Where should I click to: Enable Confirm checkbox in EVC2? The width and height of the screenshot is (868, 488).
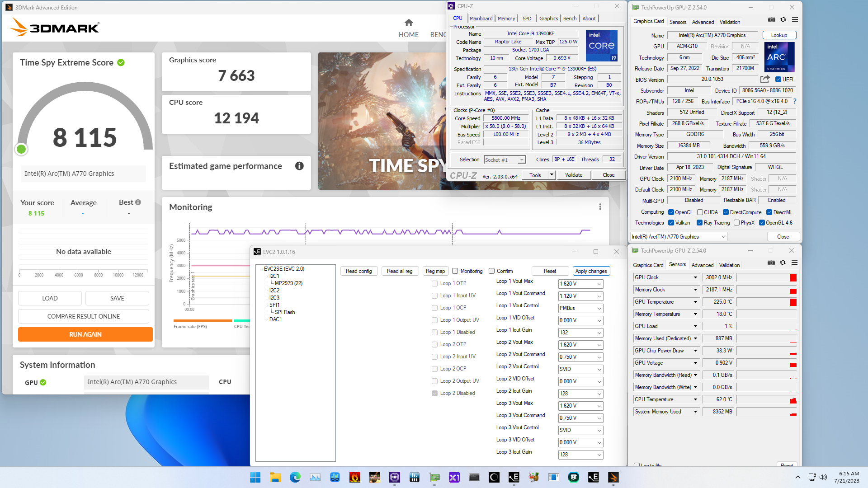(491, 271)
